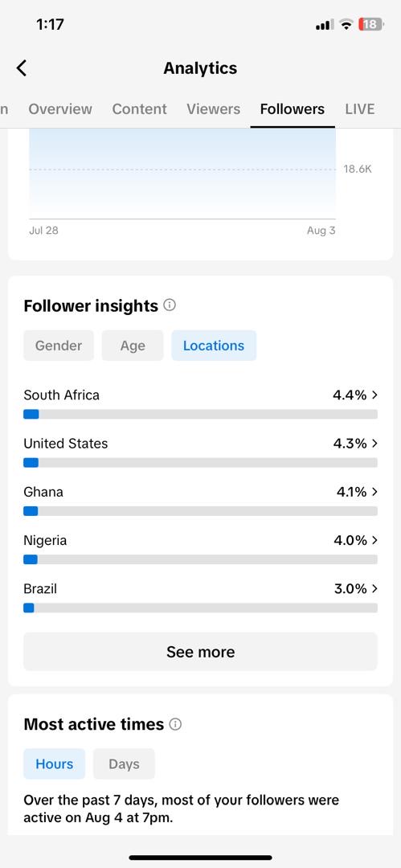401x868 pixels.
Task: Open Follower insights info icon
Action: 170,305
